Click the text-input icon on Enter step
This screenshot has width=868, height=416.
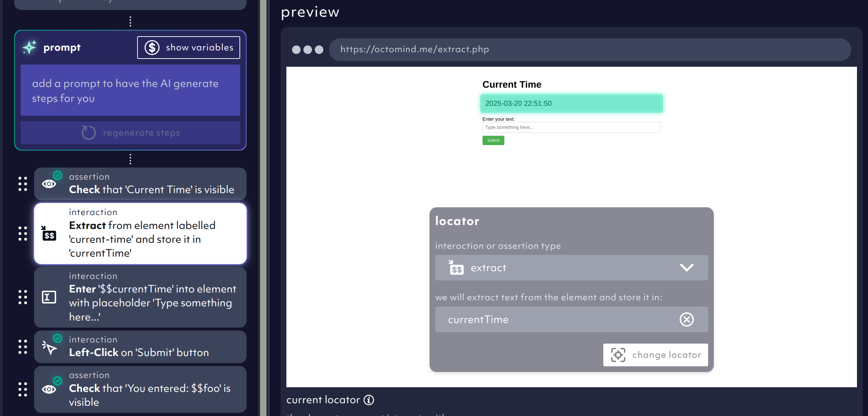[49, 297]
